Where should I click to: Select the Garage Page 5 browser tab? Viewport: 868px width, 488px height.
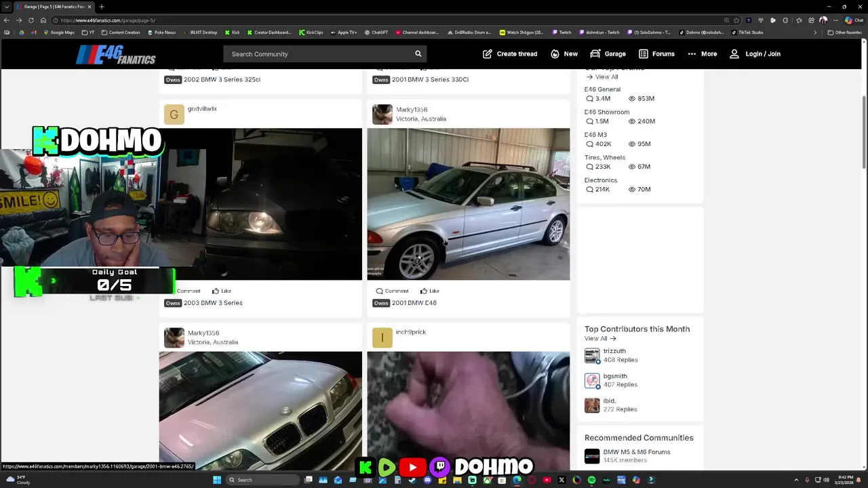click(54, 7)
